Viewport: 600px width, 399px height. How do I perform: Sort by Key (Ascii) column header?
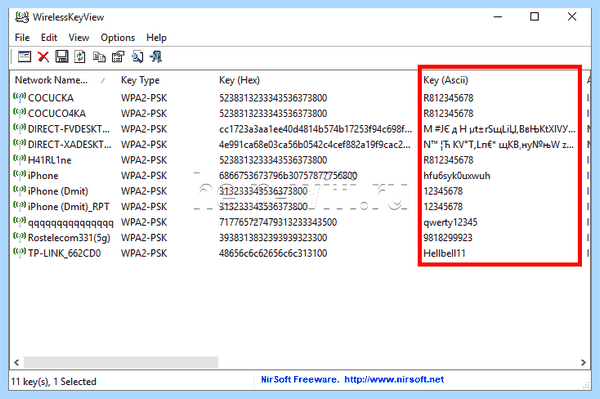tap(445, 80)
